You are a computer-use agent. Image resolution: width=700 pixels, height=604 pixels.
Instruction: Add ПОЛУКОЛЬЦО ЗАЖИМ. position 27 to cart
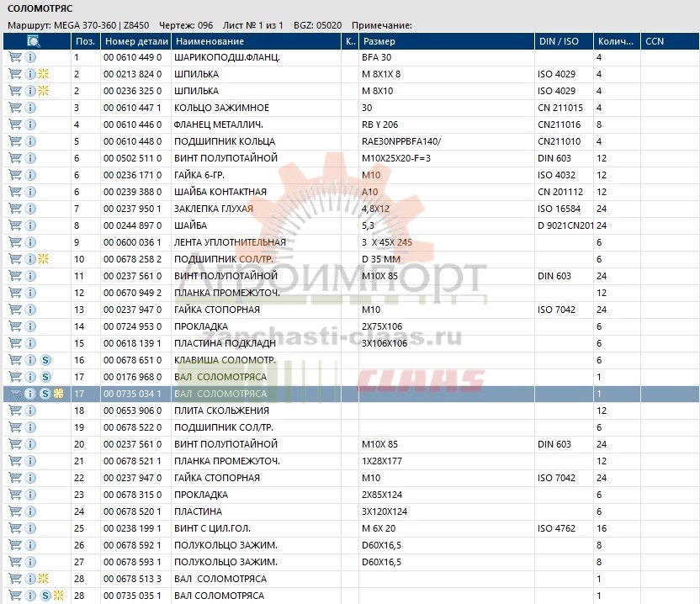tap(15, 562)
